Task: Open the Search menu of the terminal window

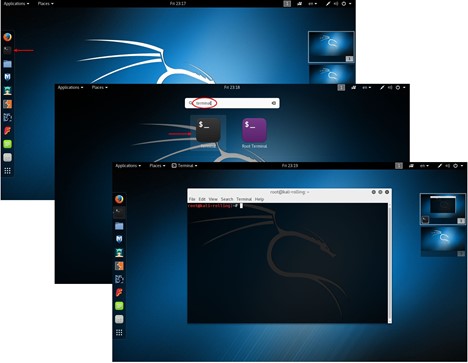Action: click(x=227, y=199)
